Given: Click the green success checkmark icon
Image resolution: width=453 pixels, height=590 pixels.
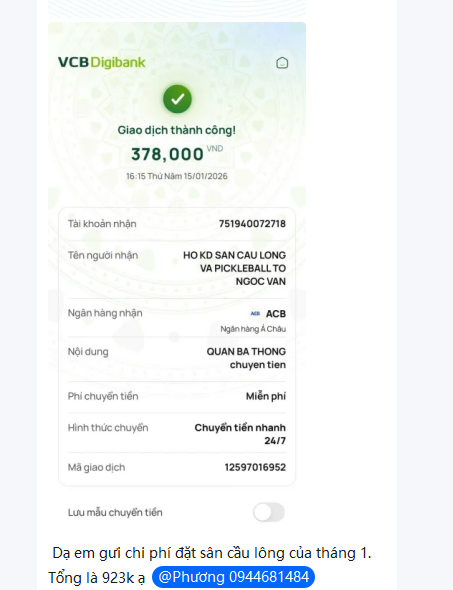Looking at the screenshot, I should tap(177, 99).
